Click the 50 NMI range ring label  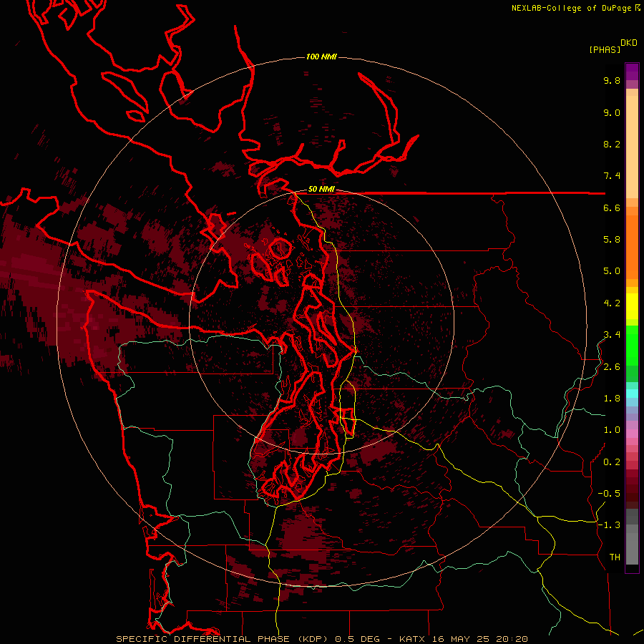[x=321, y=190]
